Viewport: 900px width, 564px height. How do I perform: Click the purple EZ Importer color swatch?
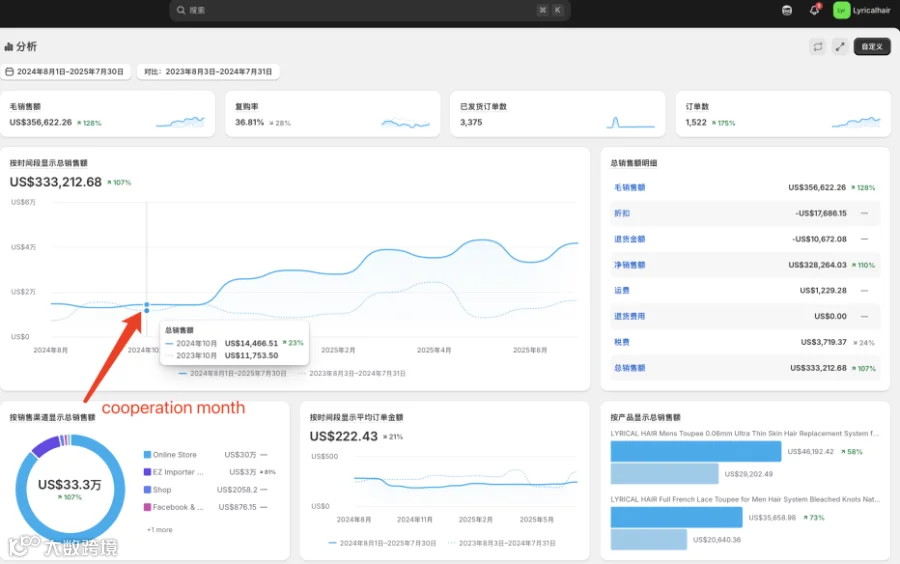coord(148,472)
